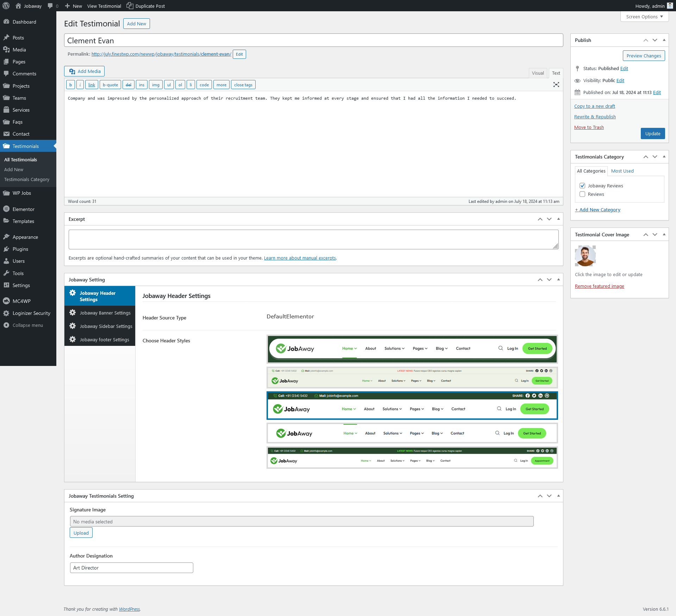Collapse the Excerpt panel toggle arrow

click(x=558, y=219)
